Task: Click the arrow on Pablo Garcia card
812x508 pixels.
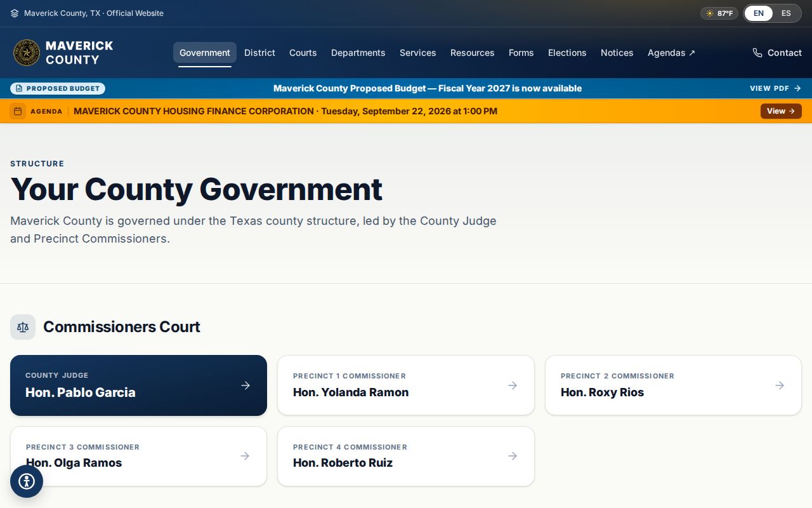Action: click(246, 385)
